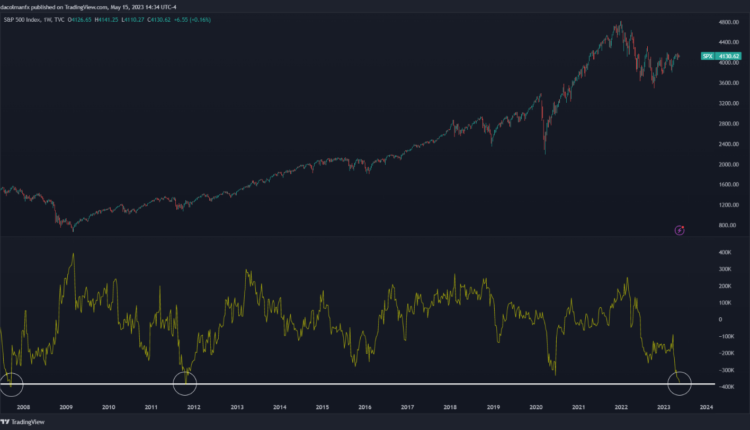Viewport: 750px width, 430px height.
Task: Click the circle marker near 2012
Action: 186,380
